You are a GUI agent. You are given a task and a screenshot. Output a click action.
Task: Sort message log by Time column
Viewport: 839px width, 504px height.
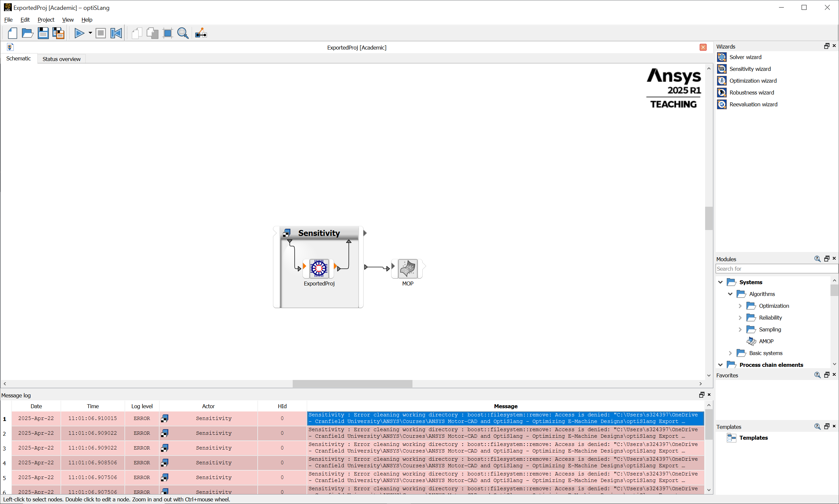click(93, 406)
